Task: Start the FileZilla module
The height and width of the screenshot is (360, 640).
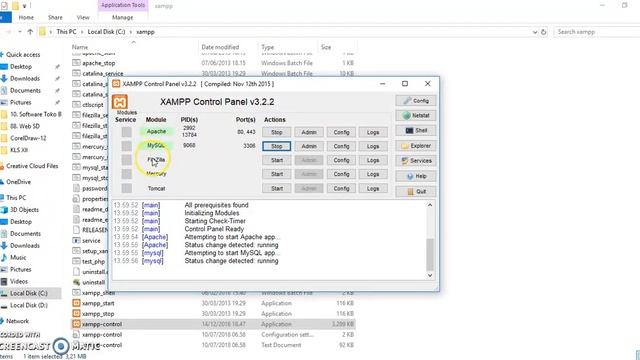Action: (x=276, y=160)
